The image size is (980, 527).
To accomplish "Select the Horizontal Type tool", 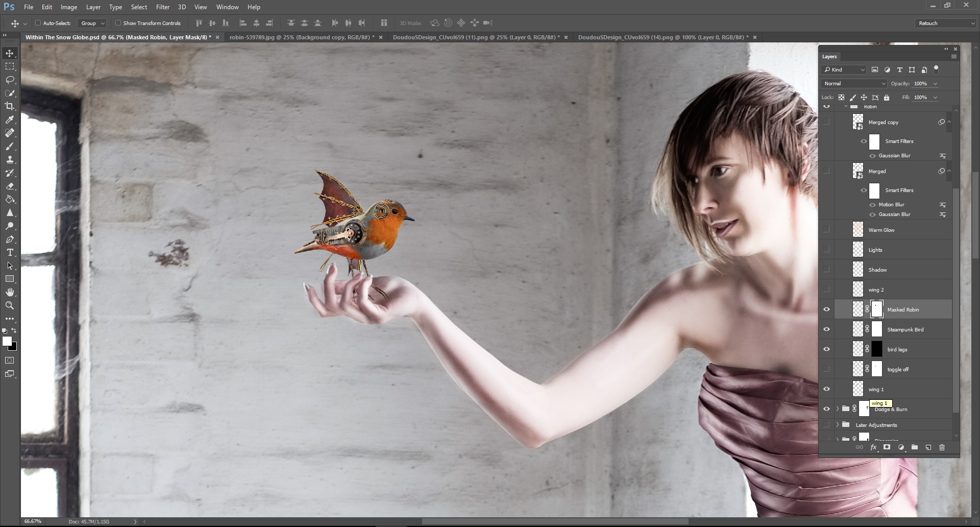I will (x=10, y=252).
